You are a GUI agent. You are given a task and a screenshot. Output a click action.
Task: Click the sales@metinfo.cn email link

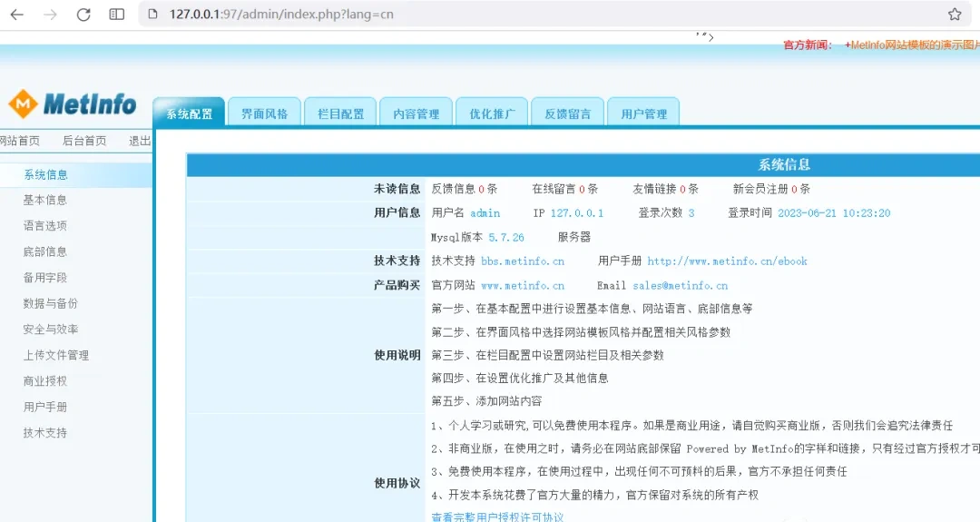(680, 286)
